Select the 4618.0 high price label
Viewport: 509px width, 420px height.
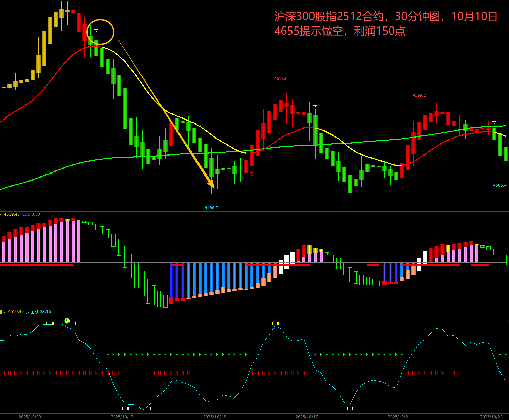[281, 79]
